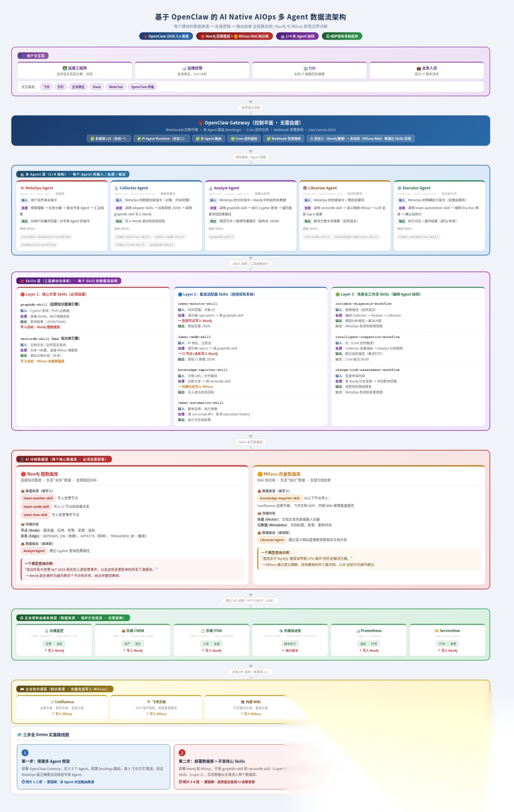Click the 内部 Wiki books icon
This screenshot has width=514, height=812.
(243, 702)
